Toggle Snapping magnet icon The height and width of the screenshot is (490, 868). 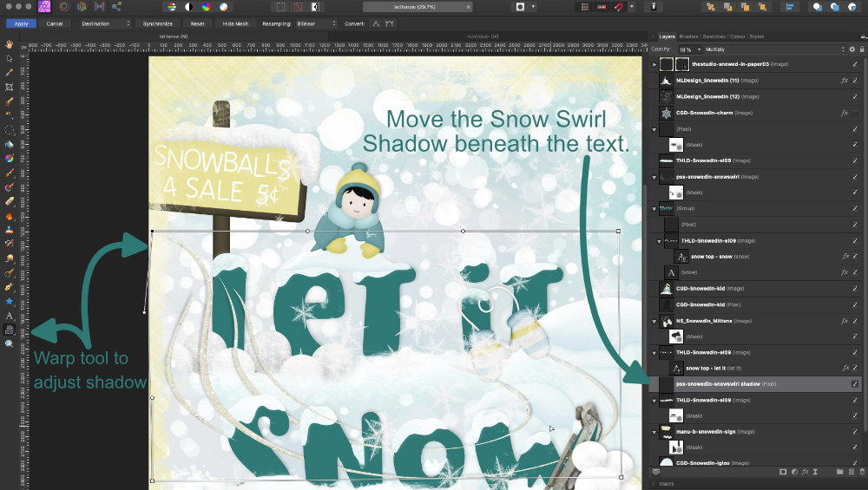click(618, 7)
